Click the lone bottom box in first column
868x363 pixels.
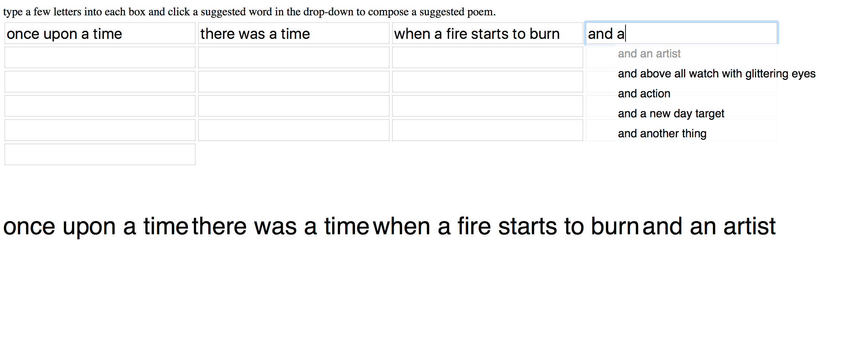coord(100,154)
